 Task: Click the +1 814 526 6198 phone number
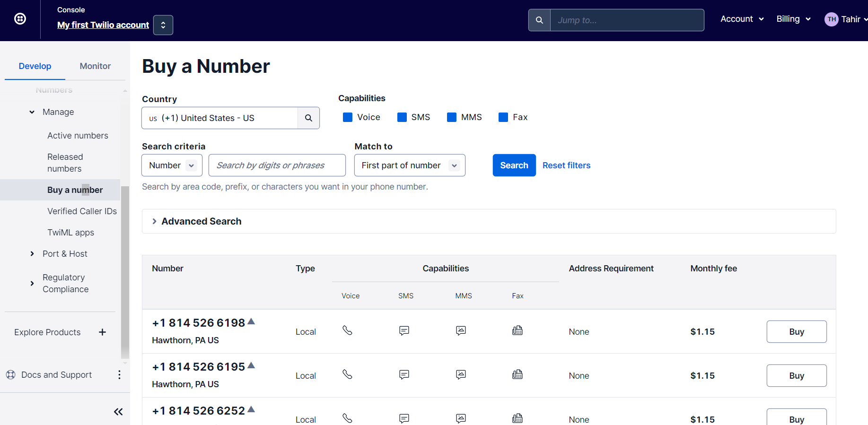pos(199,323)
